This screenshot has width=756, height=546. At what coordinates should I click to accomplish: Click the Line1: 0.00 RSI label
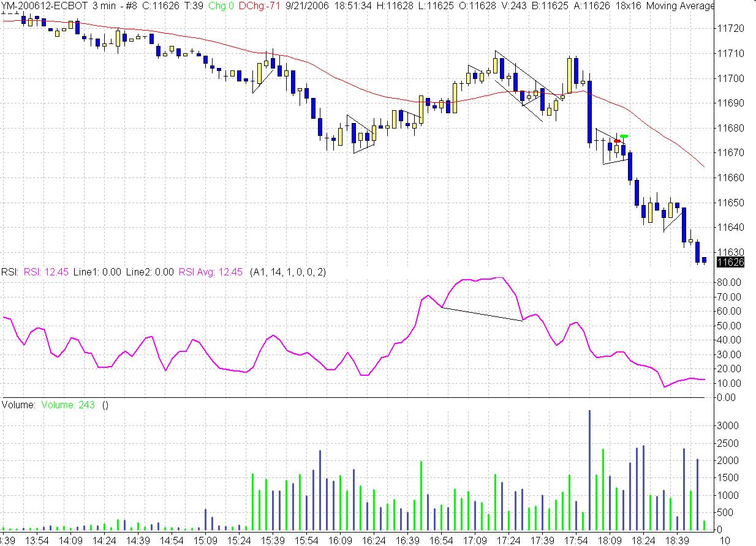tap(97, 272)
